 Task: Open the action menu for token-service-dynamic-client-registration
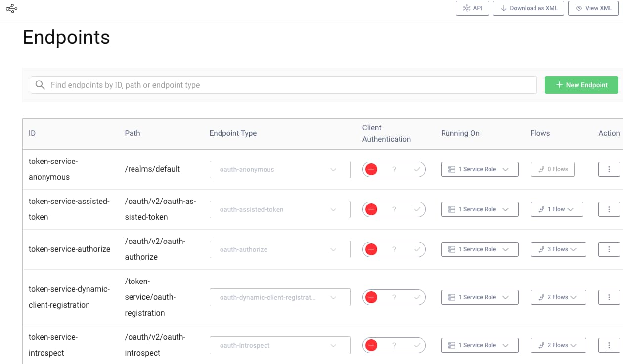click(x=609, y=297)
